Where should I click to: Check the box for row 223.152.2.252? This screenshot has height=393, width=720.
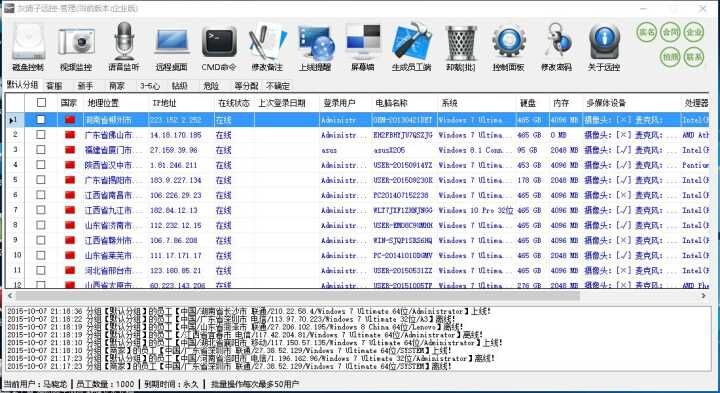click(41, 120)
